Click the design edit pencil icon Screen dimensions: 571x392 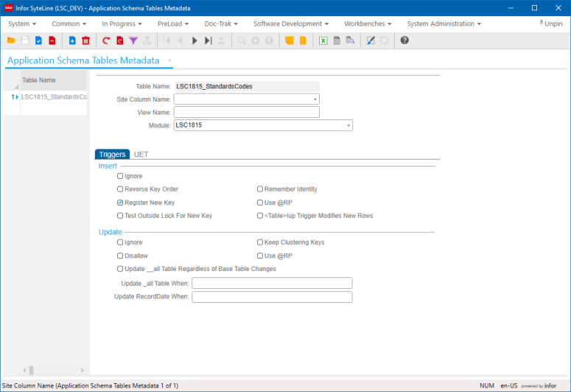(x=371, y=41)
